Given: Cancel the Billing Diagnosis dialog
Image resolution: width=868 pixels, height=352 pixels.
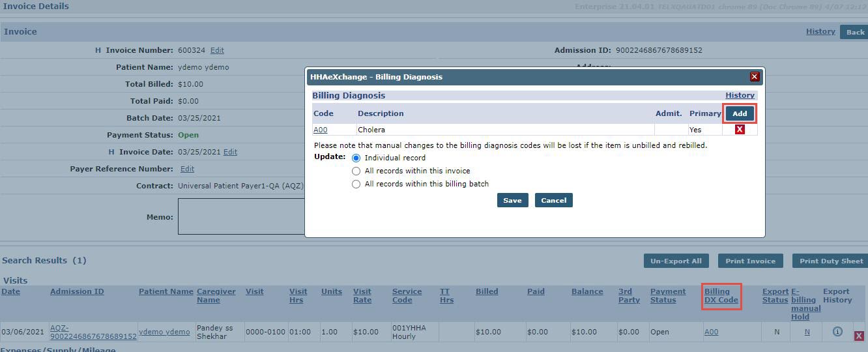Looking at the screenshot, I should pyautogui.click(x=553, y=200).
